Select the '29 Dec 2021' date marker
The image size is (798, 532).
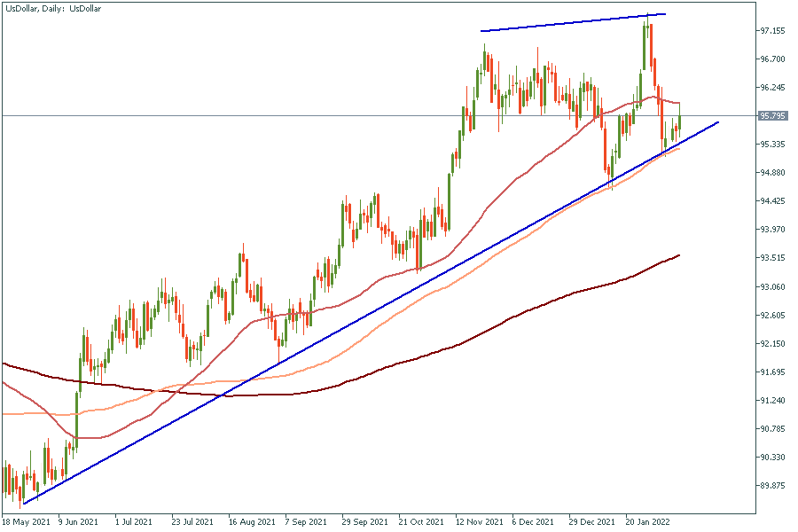(592, 522)
